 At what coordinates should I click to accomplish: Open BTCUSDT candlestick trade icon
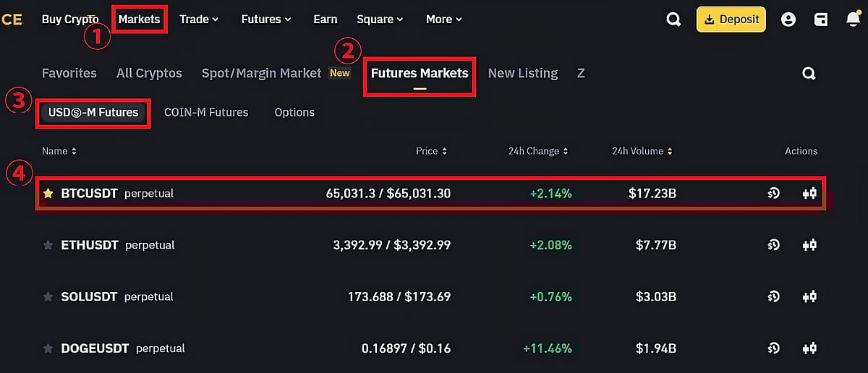pyautogui.click(x=809, y=194)
